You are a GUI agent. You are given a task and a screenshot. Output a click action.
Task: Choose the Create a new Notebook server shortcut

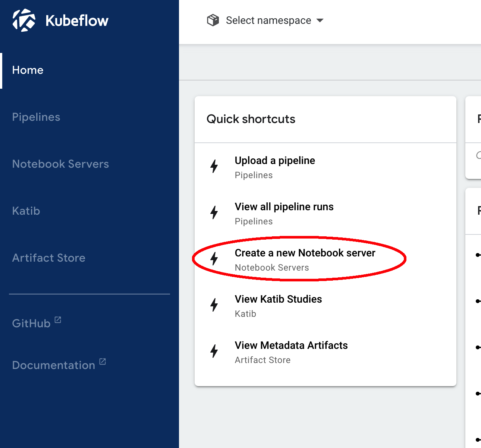tap(305, 253)
